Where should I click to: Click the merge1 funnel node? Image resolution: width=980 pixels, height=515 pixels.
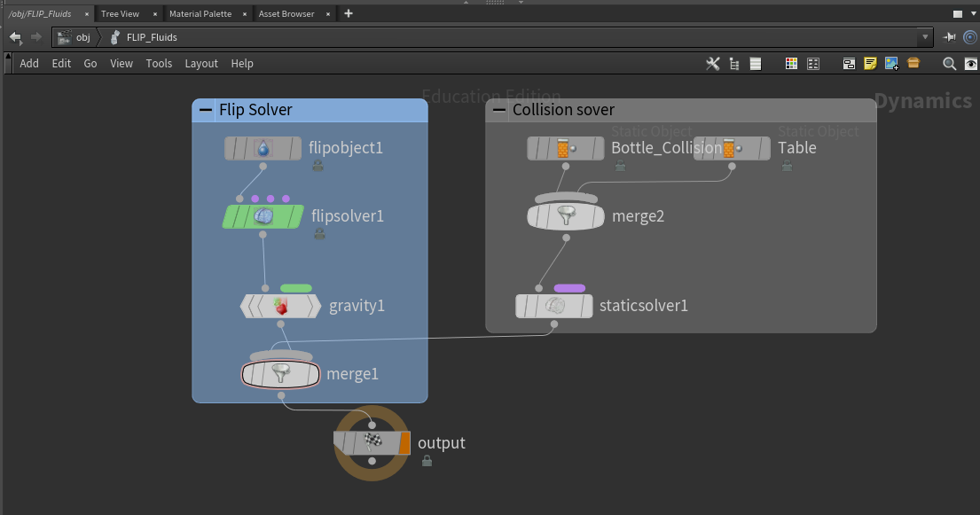(280, 374)
